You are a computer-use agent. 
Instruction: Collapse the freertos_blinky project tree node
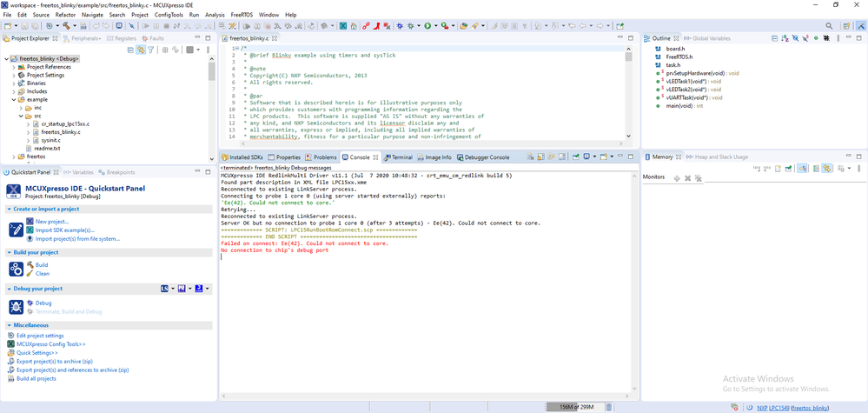point(5,58)
